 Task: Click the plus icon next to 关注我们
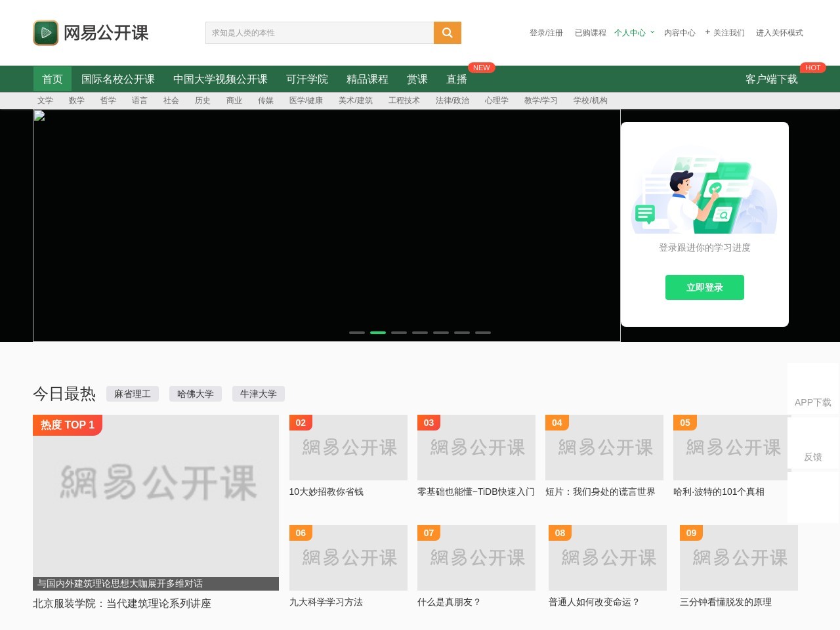tap(707, 32)
